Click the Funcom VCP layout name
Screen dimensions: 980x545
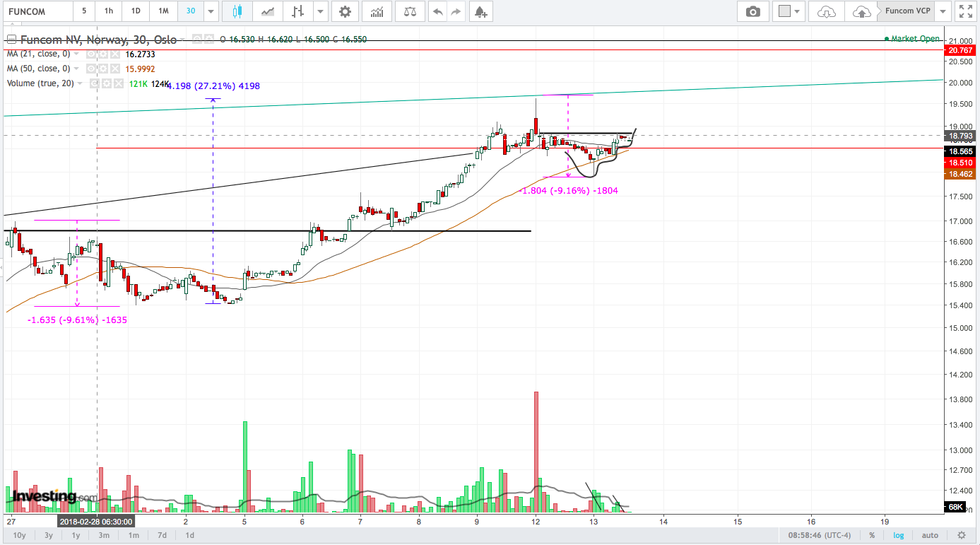click(x=908, y=11)
